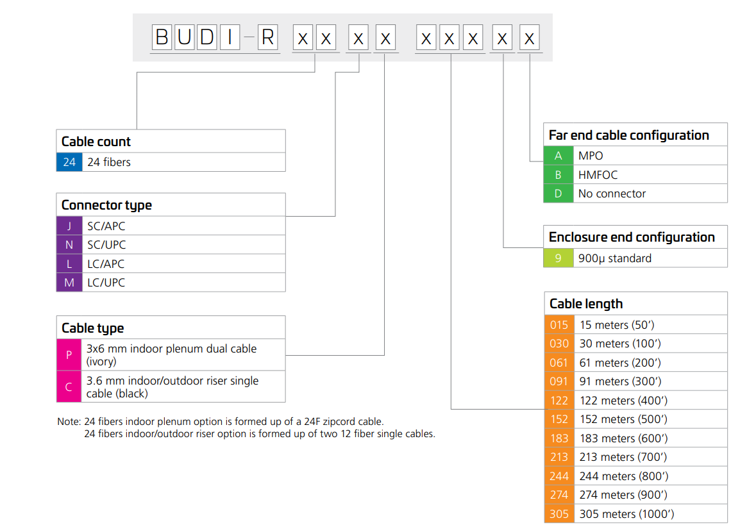Select the purple J connector code
756x532 pixels.
69,226
